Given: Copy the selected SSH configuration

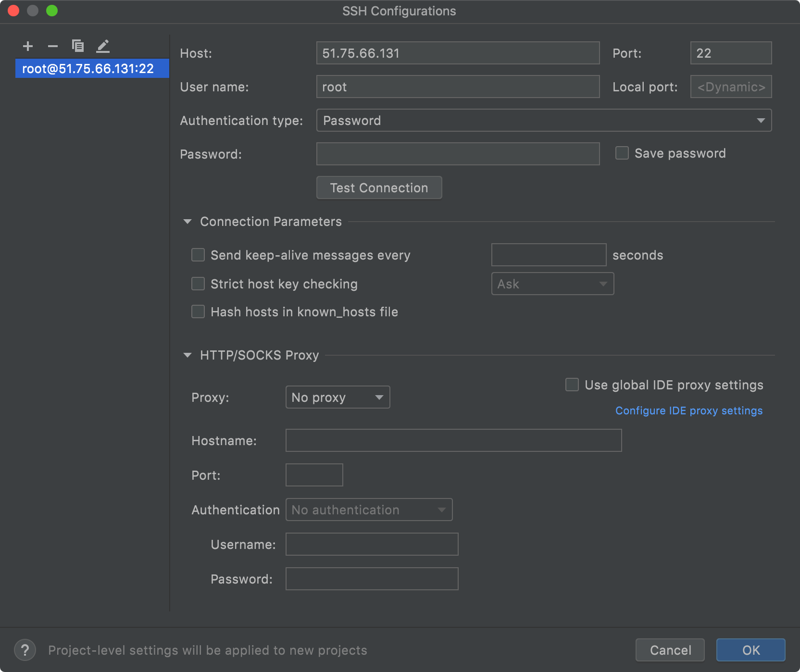Looking at the screenshot, I should coord(77,46).
